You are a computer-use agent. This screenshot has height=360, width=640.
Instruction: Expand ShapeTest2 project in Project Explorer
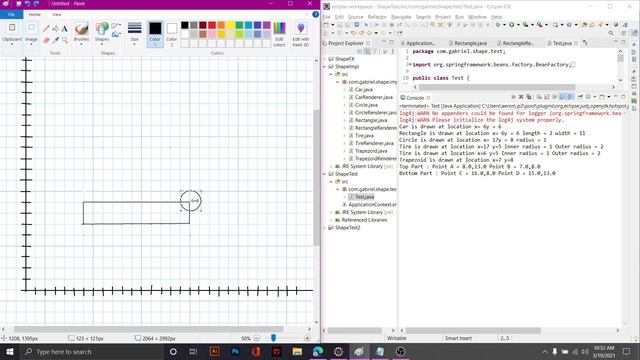[325, 227]
